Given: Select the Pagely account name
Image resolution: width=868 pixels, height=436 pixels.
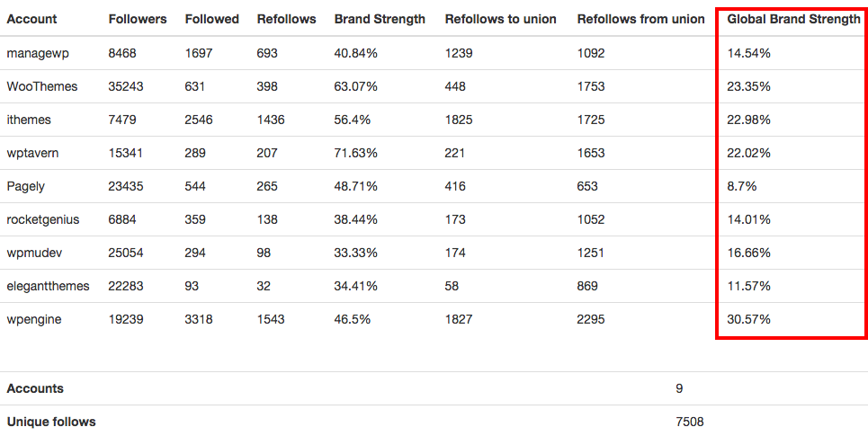Looking at the screenshot, I should tap(25, 186).
